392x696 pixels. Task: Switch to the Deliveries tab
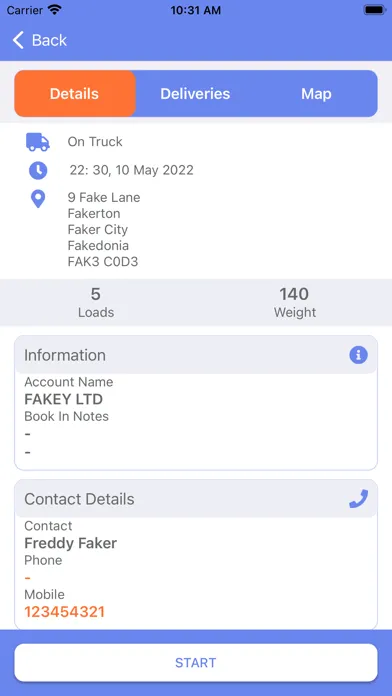pos(195,94)
